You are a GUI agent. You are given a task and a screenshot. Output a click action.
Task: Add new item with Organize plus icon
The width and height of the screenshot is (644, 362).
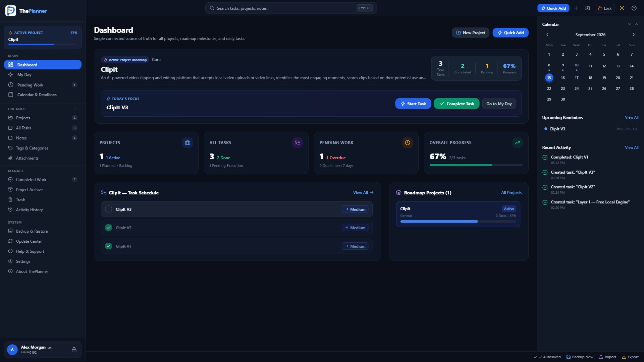pyautogui.click(x=75, y=109)
